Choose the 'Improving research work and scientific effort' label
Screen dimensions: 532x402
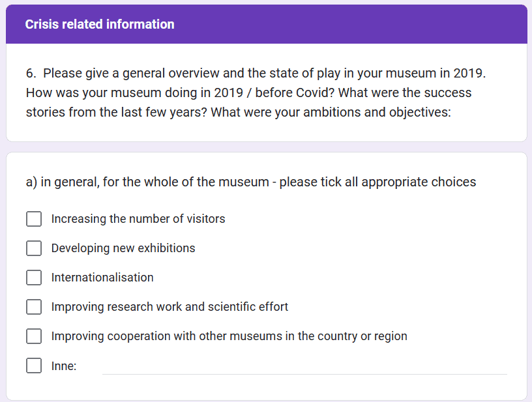pyautogui.click(x=170, y=307)
